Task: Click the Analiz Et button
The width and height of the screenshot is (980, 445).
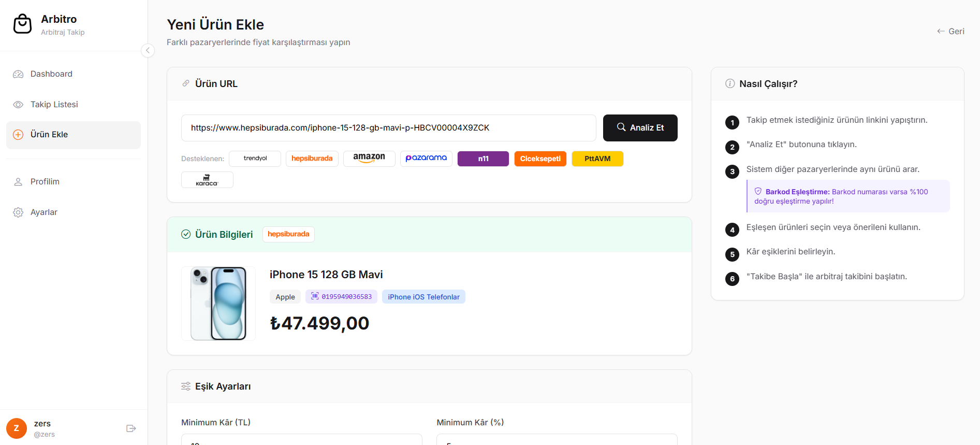Action: (x=640, y=128)
